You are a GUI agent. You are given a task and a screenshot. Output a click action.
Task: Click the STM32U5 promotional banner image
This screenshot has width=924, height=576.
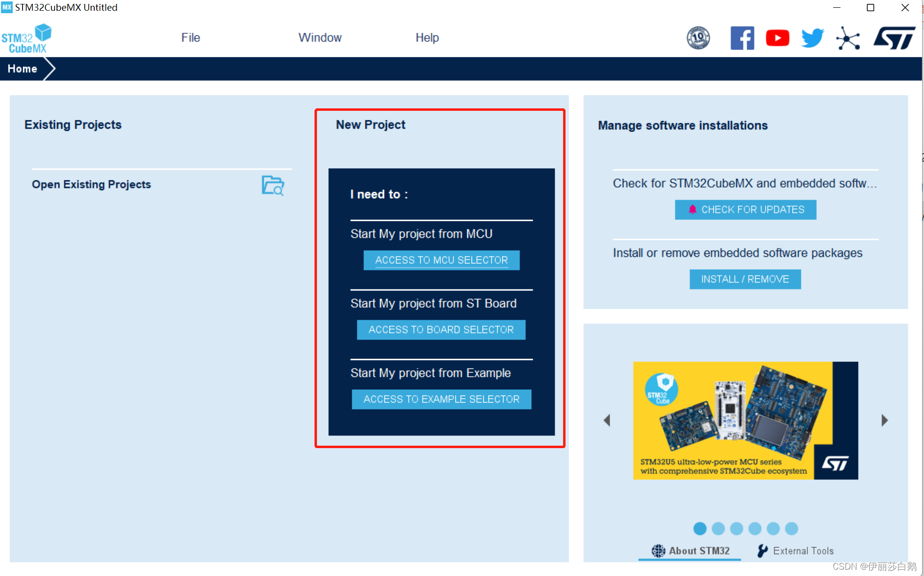pos(746,420)
